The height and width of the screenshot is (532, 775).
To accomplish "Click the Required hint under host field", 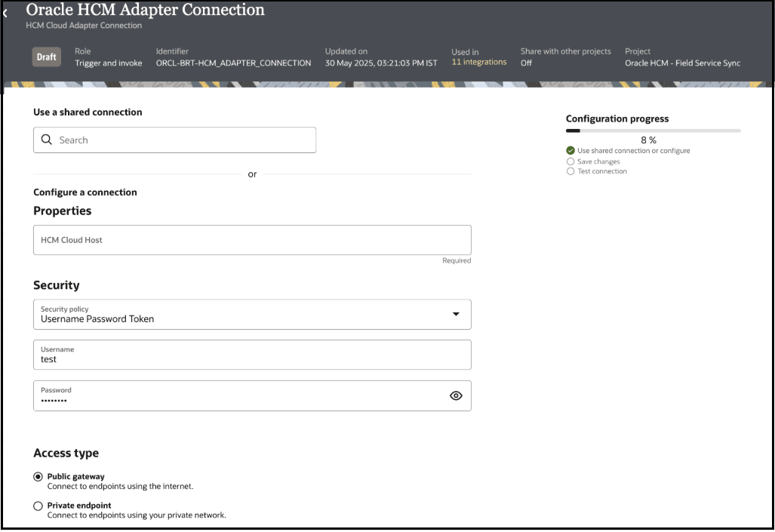I will point(457,260).
